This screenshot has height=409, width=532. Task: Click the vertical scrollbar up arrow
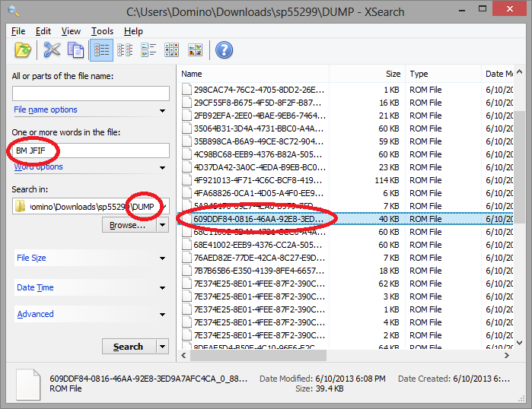pos(520,71)
